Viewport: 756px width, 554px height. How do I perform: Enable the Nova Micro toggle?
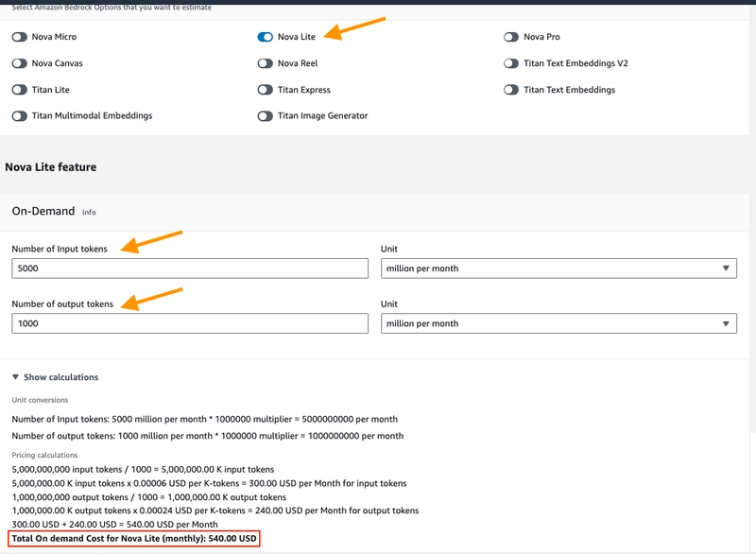coord(20,37)
